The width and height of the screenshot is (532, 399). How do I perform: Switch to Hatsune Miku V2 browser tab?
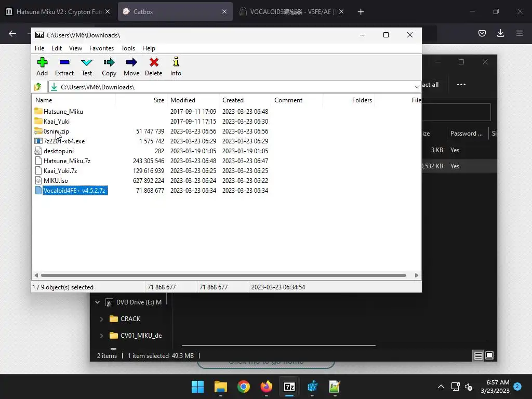[x=58, y=11]
